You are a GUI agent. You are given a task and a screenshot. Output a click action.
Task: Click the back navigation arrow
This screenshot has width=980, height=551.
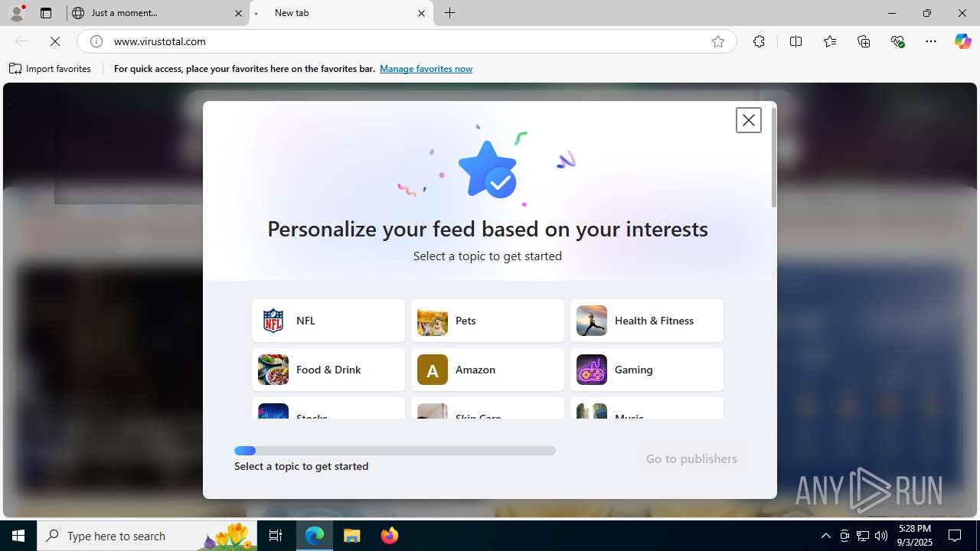click(x=21, y=41)
